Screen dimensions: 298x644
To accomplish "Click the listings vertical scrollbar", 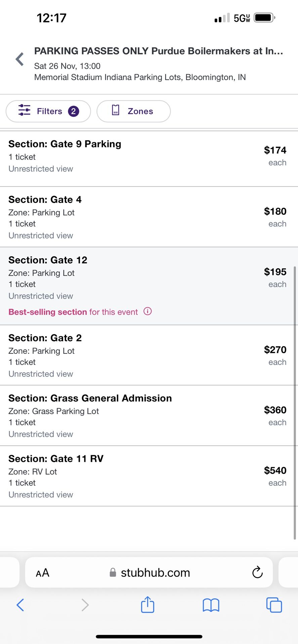I will (x=295, y=402).
